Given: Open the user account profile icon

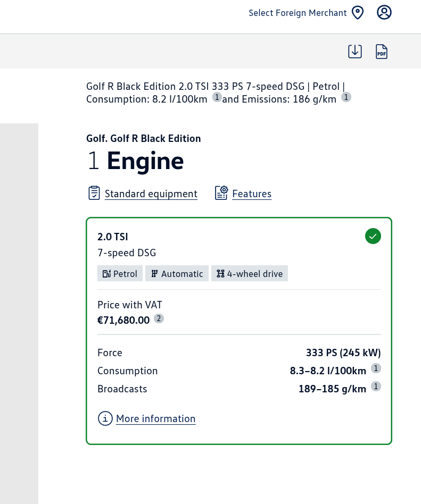Looking at the screenshot, I should pos(384,13).
